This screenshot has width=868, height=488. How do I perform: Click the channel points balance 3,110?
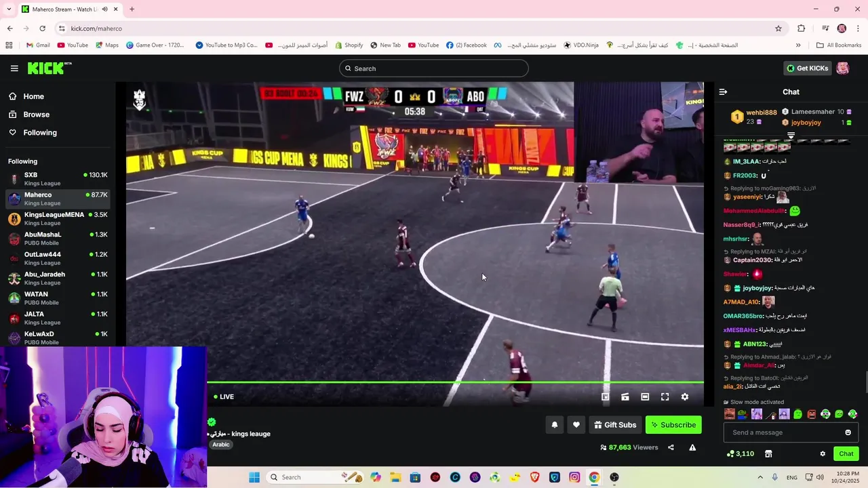[x=740, y=453]
